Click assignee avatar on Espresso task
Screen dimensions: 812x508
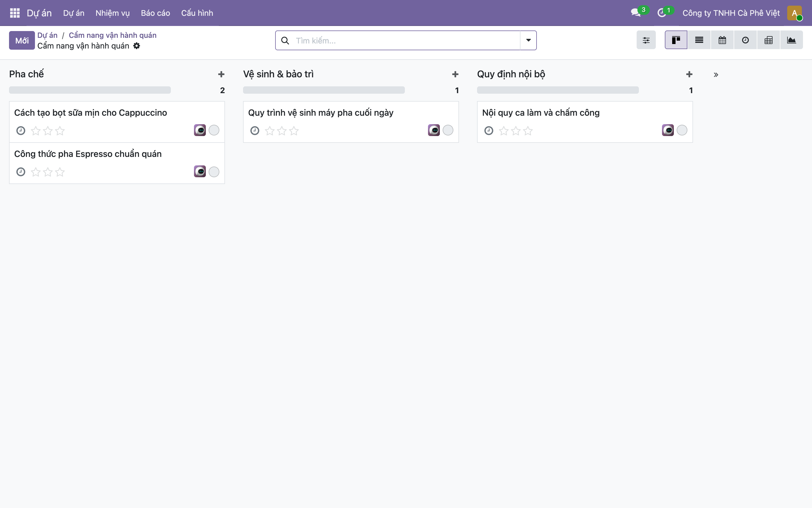(200, 171)
